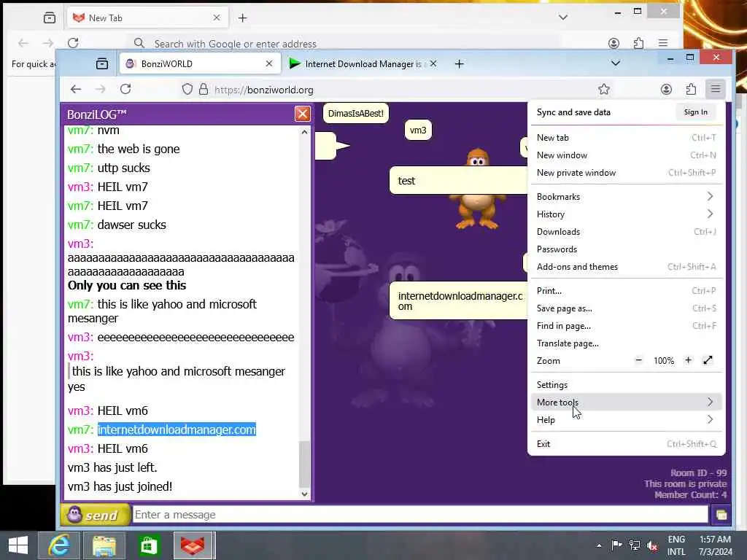Open extensions puzzle icon in front window
The width and height of the screenshot is (747, 560).
coord(691,89)
